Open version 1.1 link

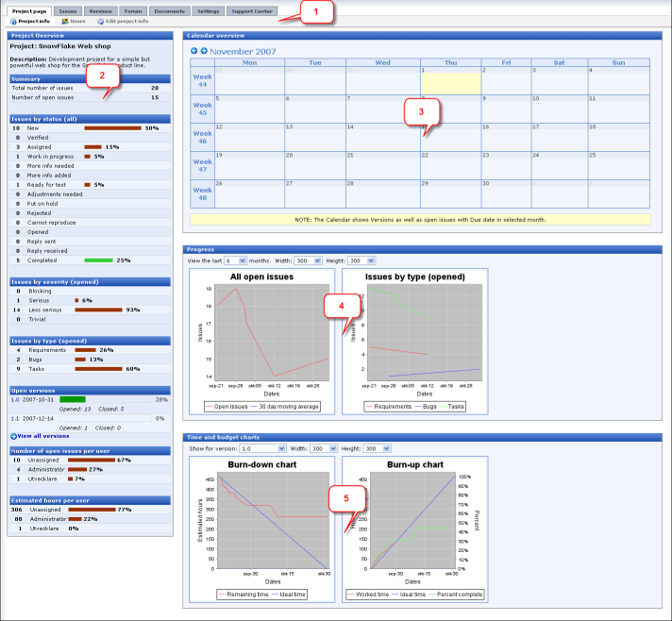[15, 418]
